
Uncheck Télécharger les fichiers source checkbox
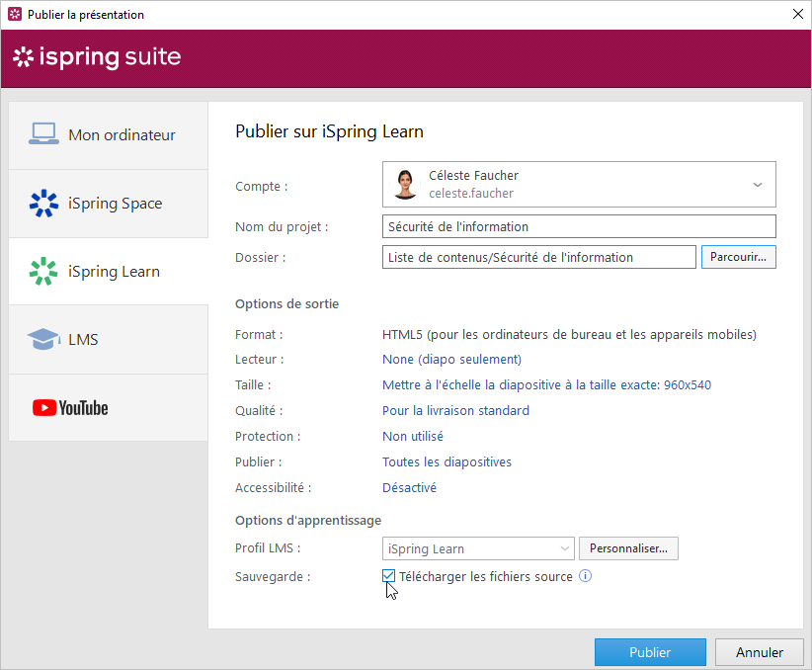388,576
